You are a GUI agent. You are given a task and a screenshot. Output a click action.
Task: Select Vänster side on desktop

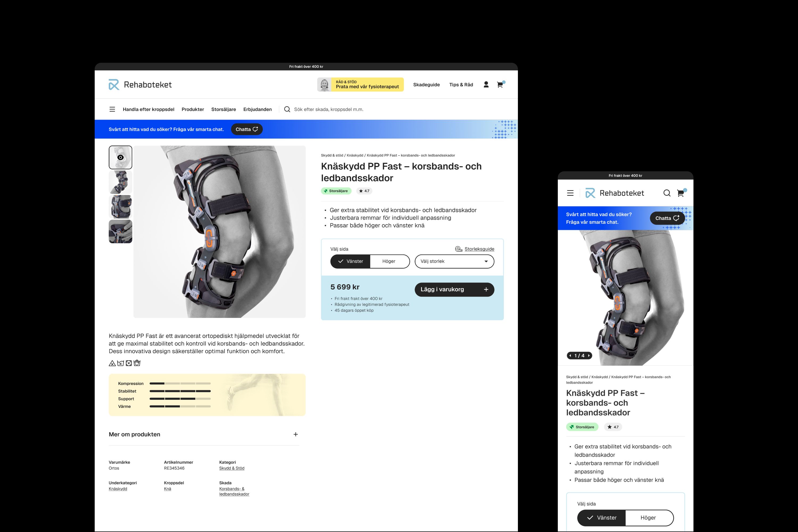tap(350, 261)
